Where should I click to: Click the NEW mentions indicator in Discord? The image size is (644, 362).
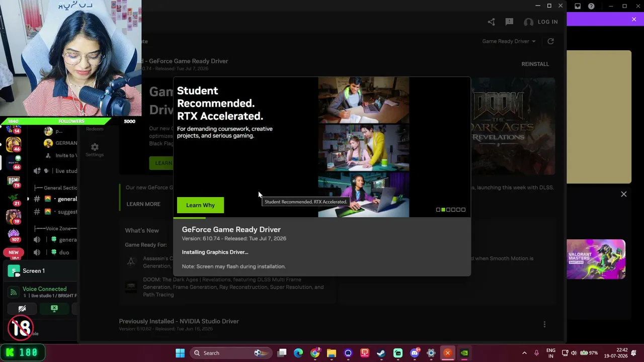click(14, 252)
